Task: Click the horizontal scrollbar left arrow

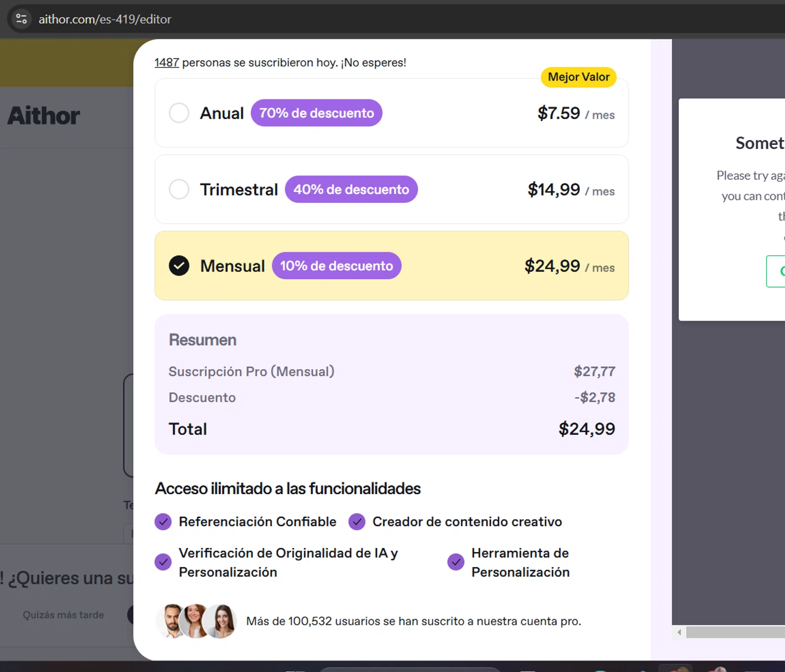Action: click(x=679, y=632)
